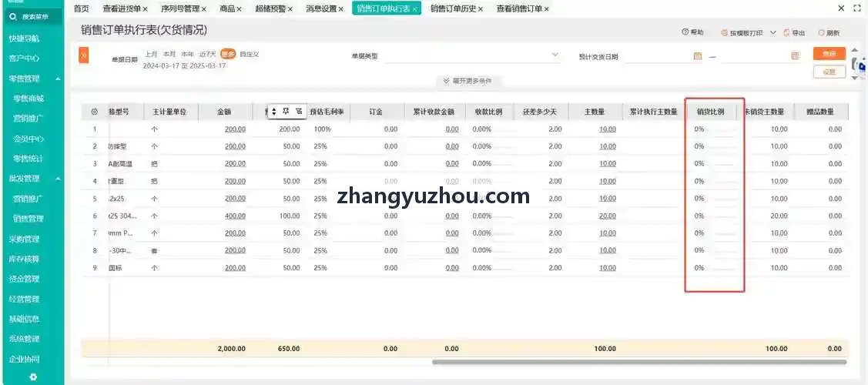Open 采购管理 in sidebar
The height and width of the screenshot is (385, 868).
[x=25, y=239]
